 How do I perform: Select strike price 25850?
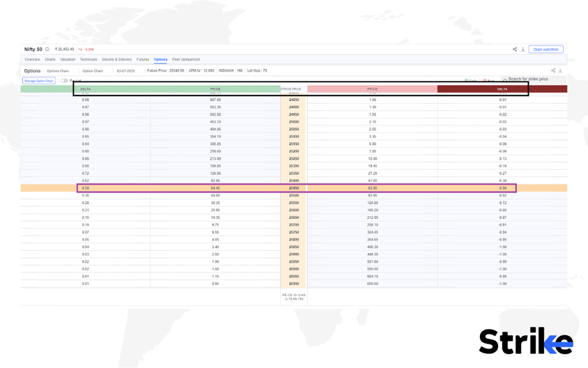coord(294,247)
